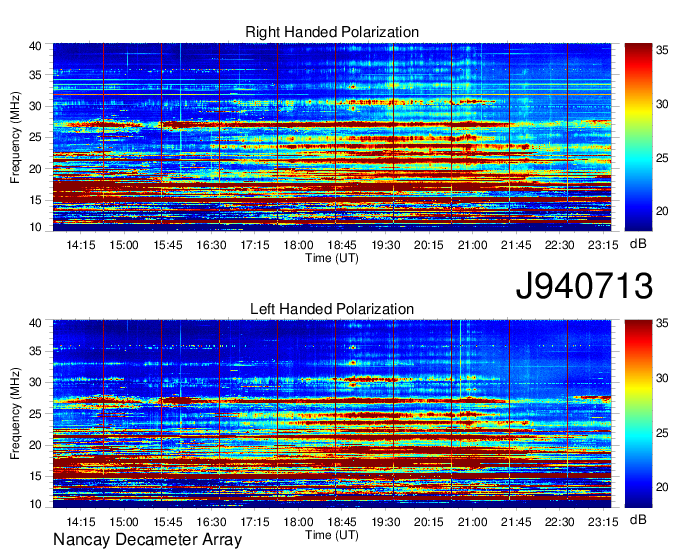
Task: Select "Frequency (MHz)" label of Right Handed plot
Action: pyautogui.click(x=15, y=137)
